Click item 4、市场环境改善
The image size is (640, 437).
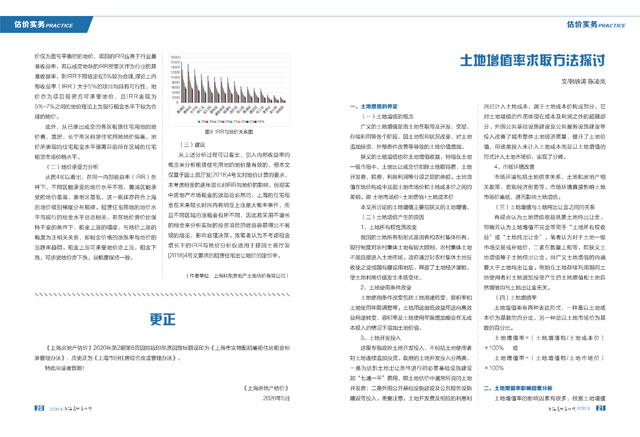pos(514,167)
